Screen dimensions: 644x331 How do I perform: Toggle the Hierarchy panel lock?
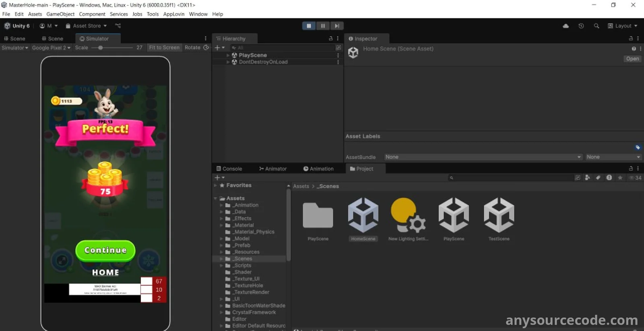330,39
